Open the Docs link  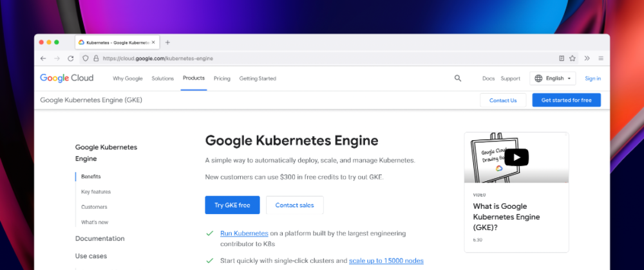[x=488, y=78]
